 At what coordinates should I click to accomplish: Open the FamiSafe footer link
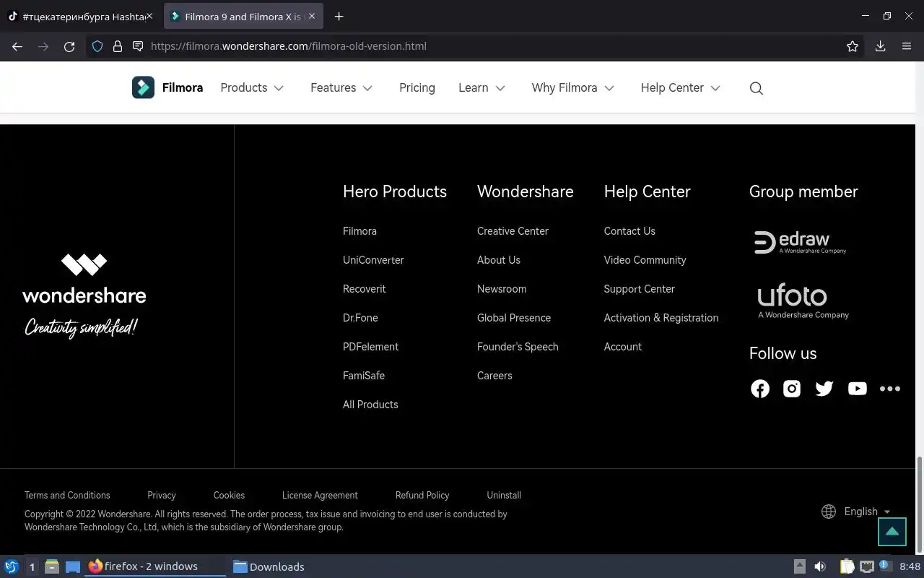pos(364,376)
